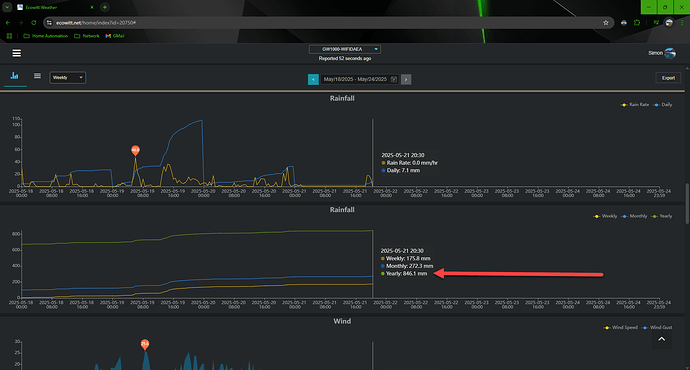
Task: Open the hamburger navigation menu
Action: [17, 53]
